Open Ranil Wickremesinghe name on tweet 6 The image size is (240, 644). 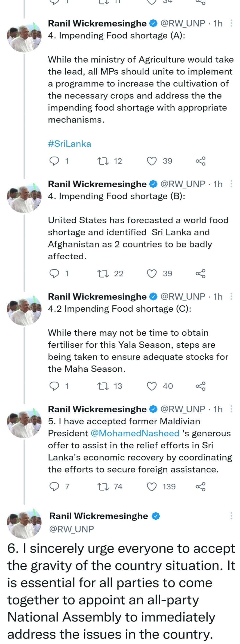(99, 516)
